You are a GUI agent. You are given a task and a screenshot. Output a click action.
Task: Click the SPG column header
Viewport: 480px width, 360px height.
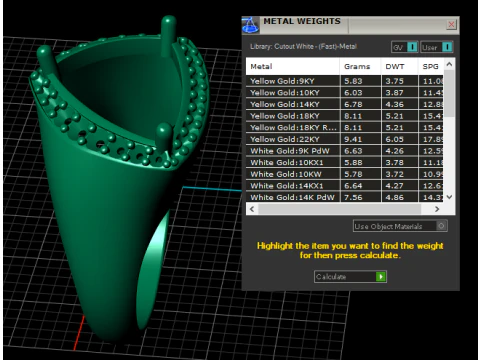[431, 66]
